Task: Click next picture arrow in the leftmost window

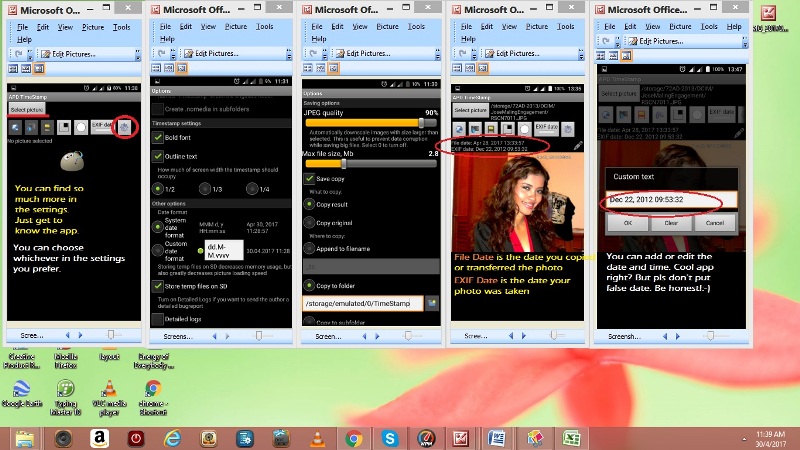Action: point(82,336)
